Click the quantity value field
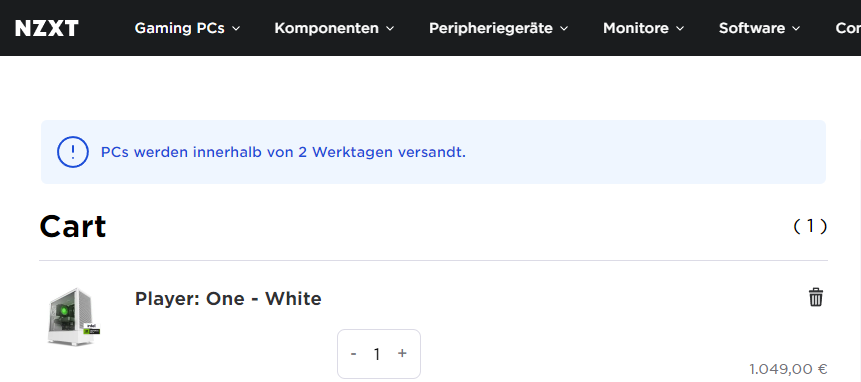This screenshot has height=382, width=861. click(377, 354)
